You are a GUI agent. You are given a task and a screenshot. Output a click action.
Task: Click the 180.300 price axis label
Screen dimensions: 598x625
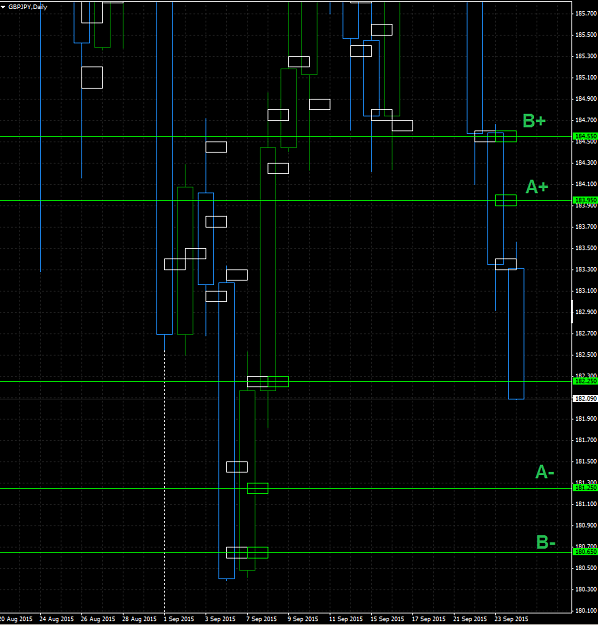[586, 589]
